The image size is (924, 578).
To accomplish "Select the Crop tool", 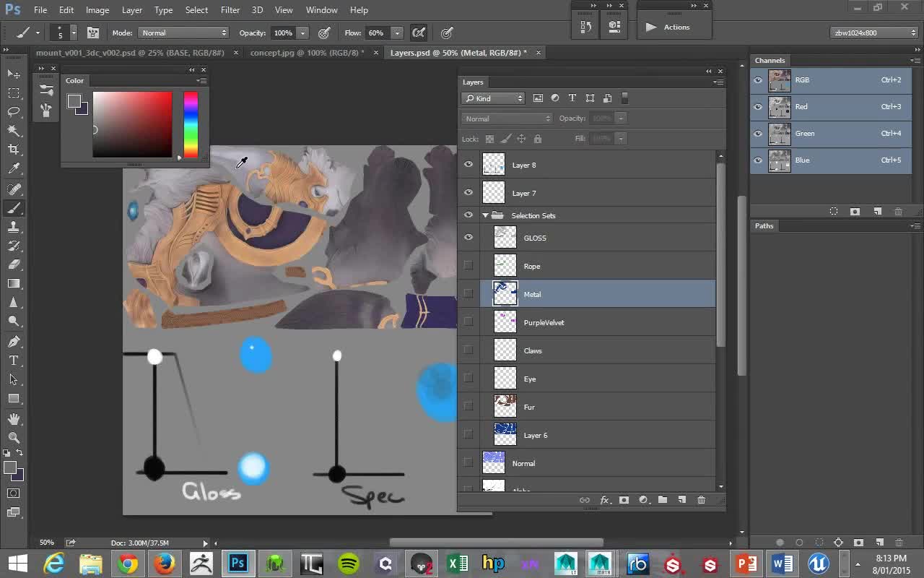I will (14, 150).
